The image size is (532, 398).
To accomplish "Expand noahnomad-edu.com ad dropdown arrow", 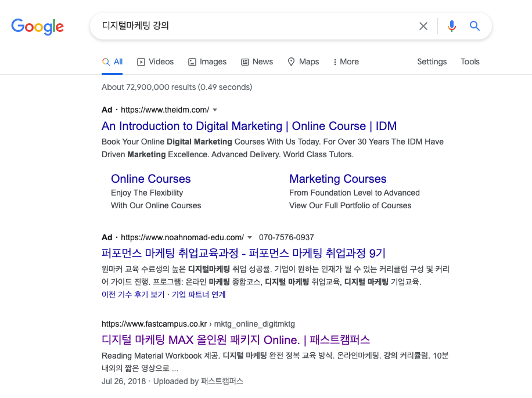I will coord(250,237).
